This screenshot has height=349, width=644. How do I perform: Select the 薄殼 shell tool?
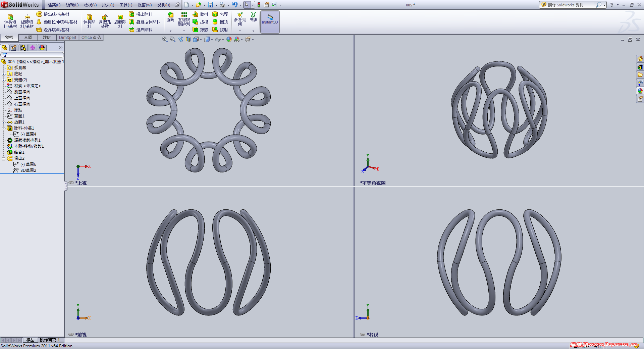pos(200,30)
